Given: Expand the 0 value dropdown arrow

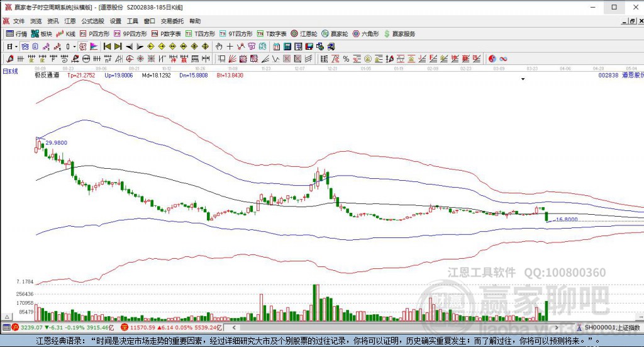Looking at the screenshot, I should [74, 47].
